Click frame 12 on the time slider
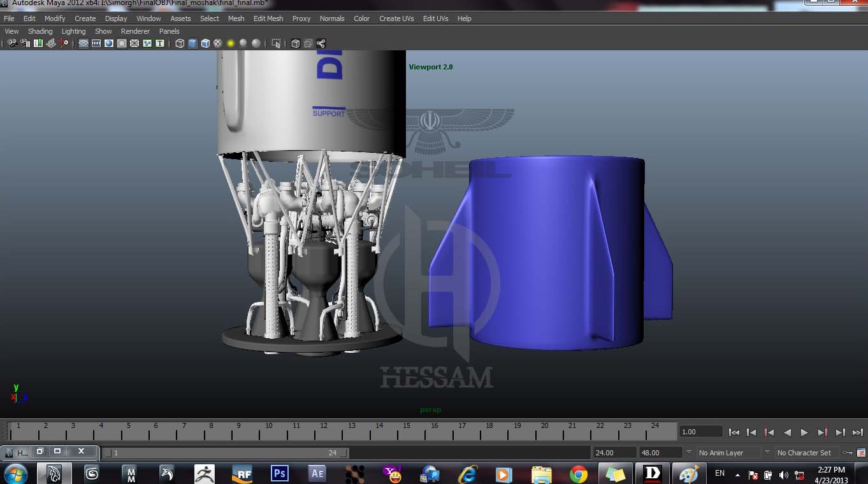The width and height of the screenshot is (868, 484). pos(324,432)
